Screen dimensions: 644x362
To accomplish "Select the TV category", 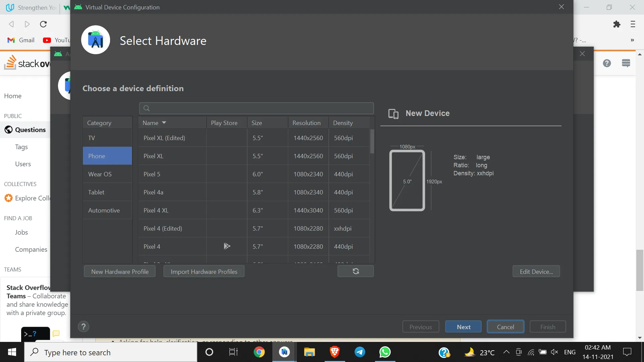I will [107, 138].
